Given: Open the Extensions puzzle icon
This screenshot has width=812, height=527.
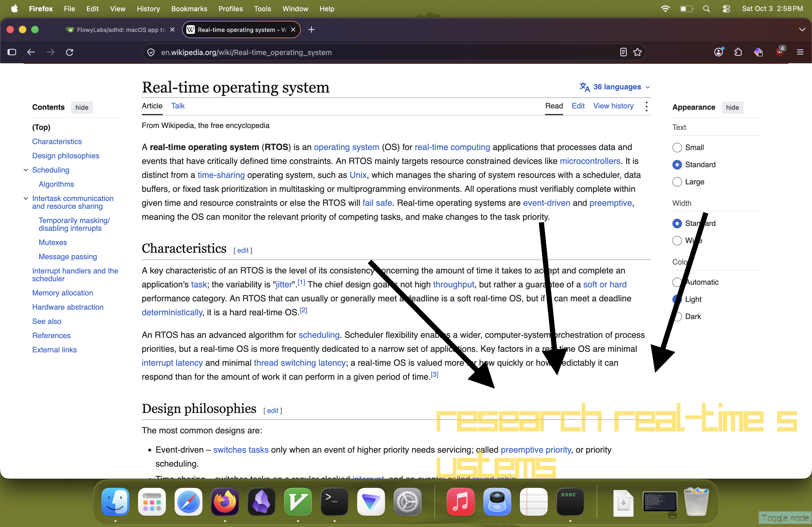Looking at the screenshot, I should [x=738, y=52].
